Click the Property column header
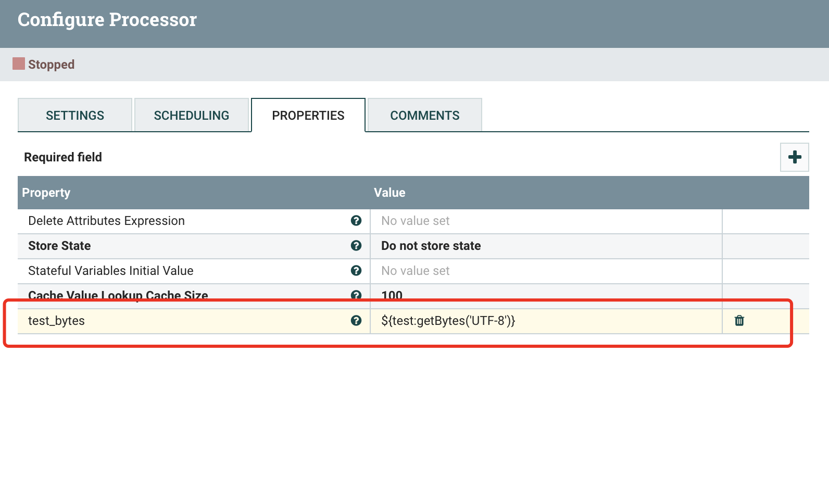This screenshot has height=504, width=829. coord(46,193)
